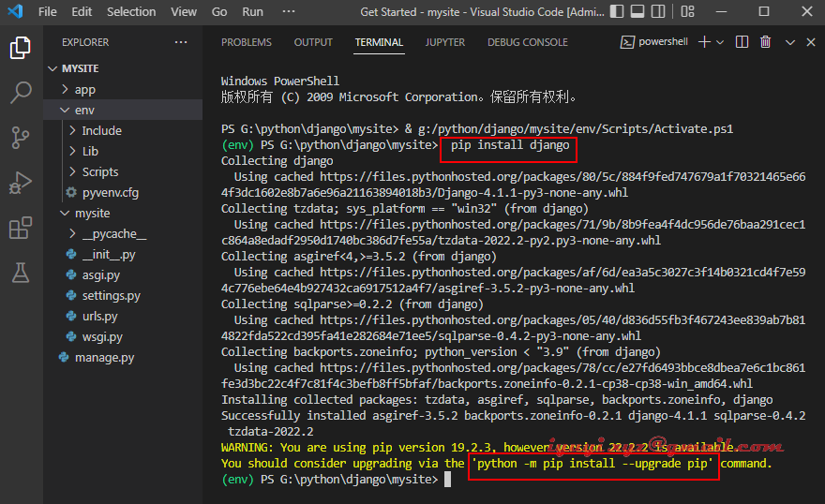Viewport: 825px width, 504px height.
Task: Expand the Scripts folder
Action: pos(99,171)
